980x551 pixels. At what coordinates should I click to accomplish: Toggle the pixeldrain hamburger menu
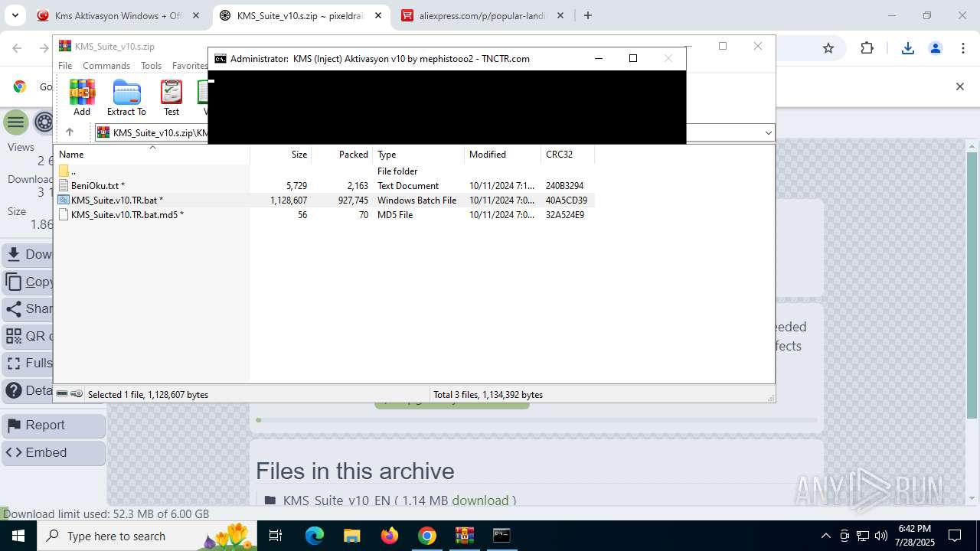(15, 122)
